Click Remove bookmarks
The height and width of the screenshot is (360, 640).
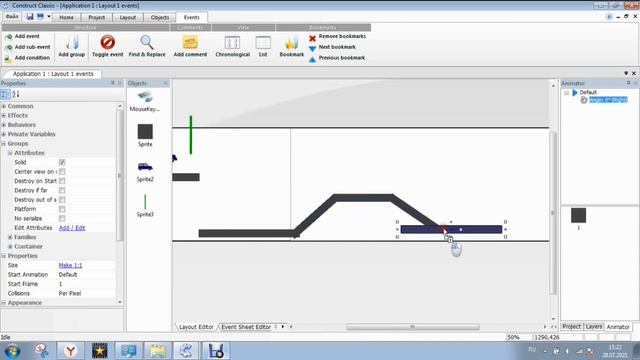coord(338,36)
